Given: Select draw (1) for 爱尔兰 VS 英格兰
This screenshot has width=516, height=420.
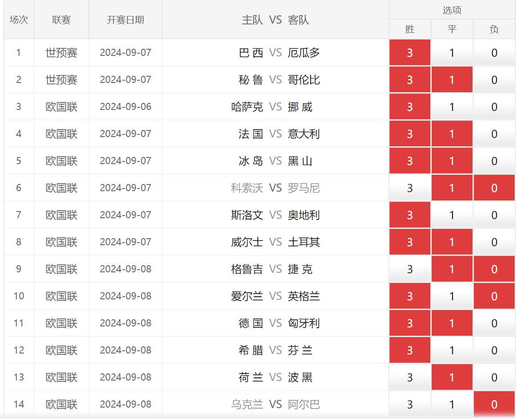Looking at the screenshot, I should [452, 296].
